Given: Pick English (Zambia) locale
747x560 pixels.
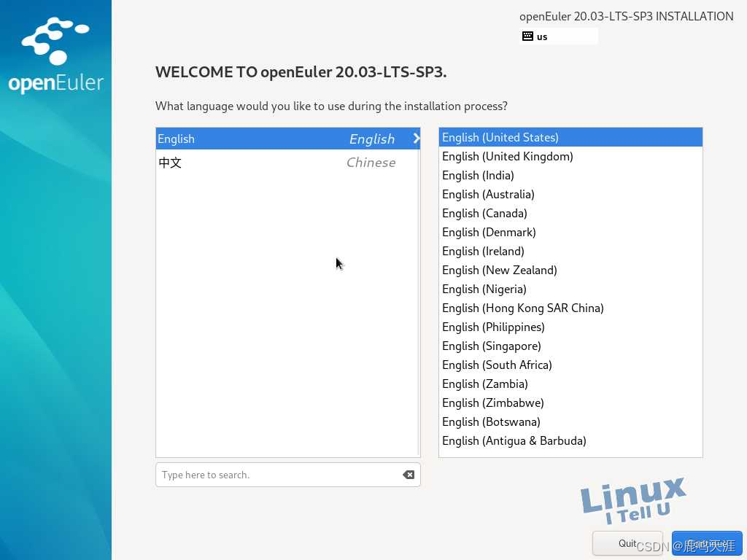Looking at the screenshot, I should [x=570, y=384].
